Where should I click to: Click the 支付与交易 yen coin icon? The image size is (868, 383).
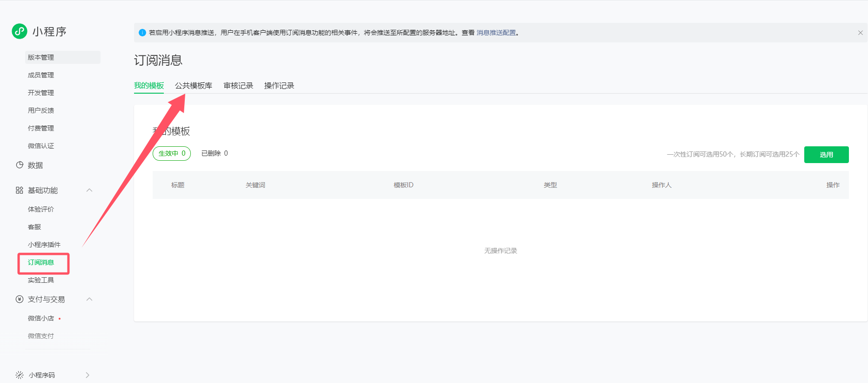(20, 299)
